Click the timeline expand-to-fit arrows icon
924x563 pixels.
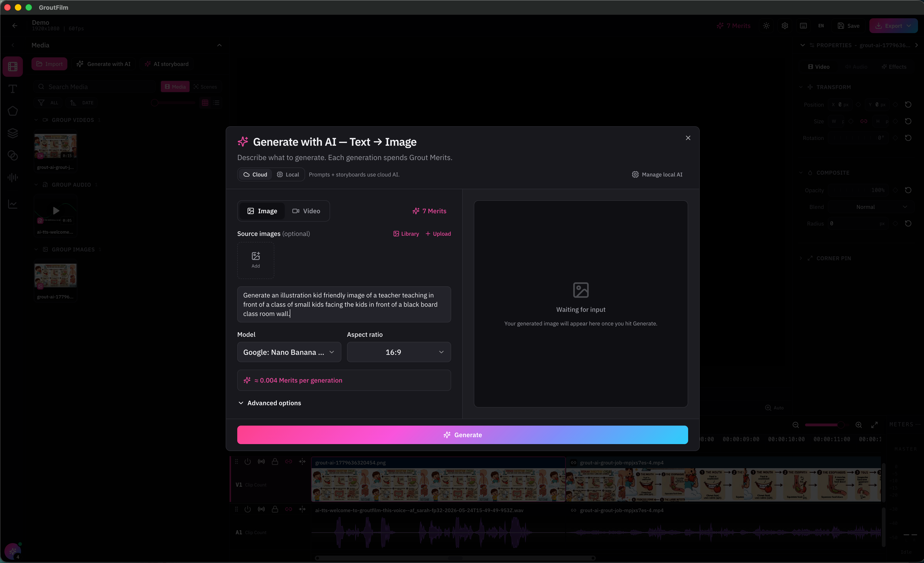click(x=874, y=425)
